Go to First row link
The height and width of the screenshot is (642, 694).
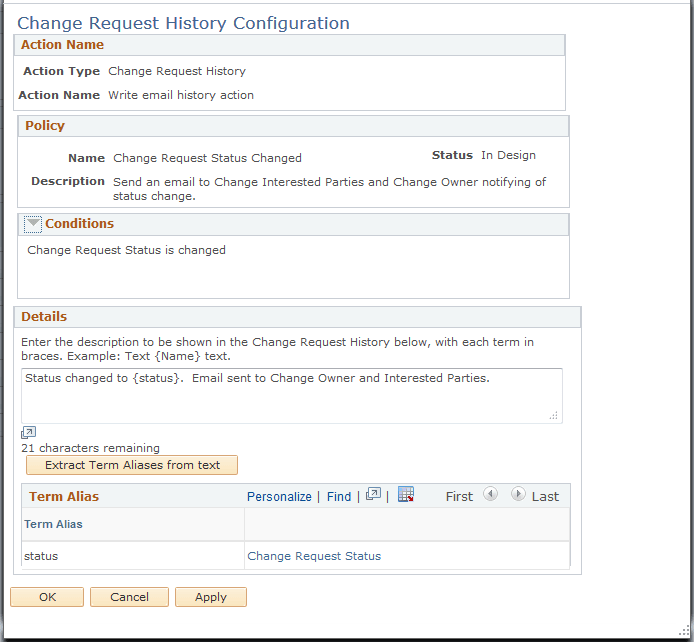tap(459, 496)
